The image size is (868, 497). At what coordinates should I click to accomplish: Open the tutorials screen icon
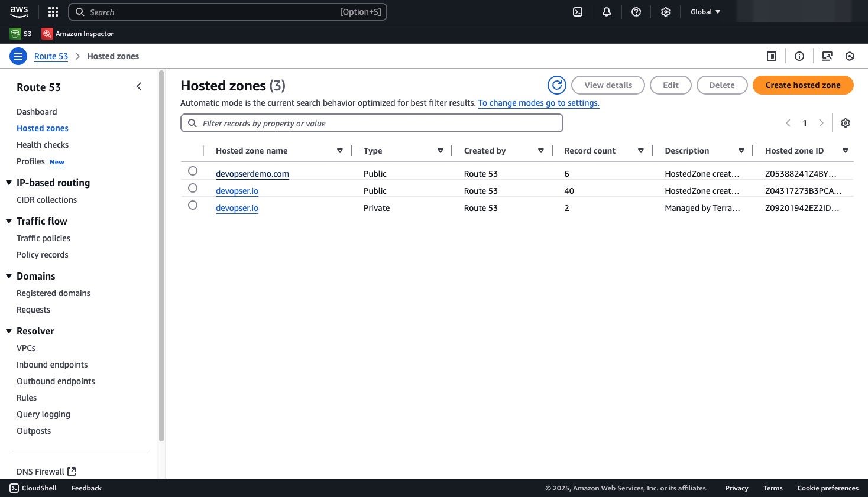pos(827,56)
